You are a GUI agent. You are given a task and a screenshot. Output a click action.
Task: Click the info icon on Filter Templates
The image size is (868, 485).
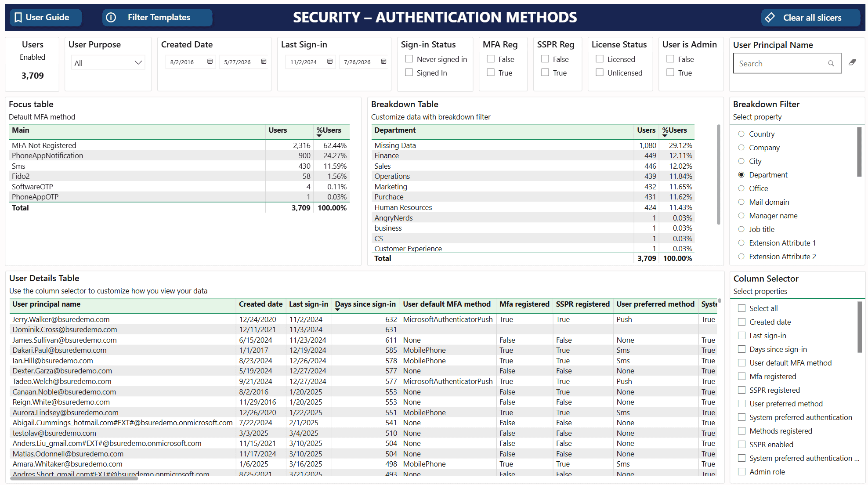pyautogui.click(x=112, y=18)
